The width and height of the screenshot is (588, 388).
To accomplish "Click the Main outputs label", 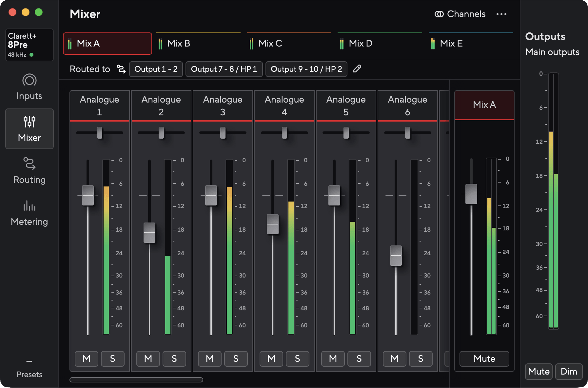I will coord(552,52).
